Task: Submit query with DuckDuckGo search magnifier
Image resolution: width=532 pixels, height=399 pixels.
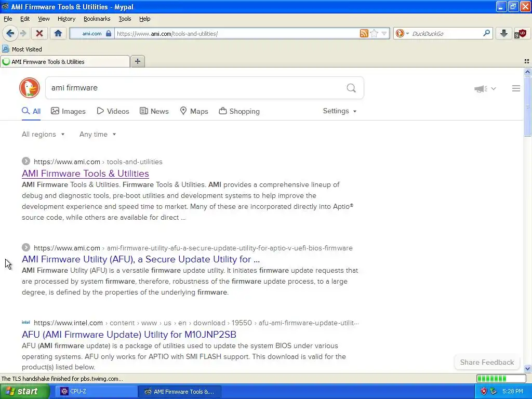Action: 351,88
